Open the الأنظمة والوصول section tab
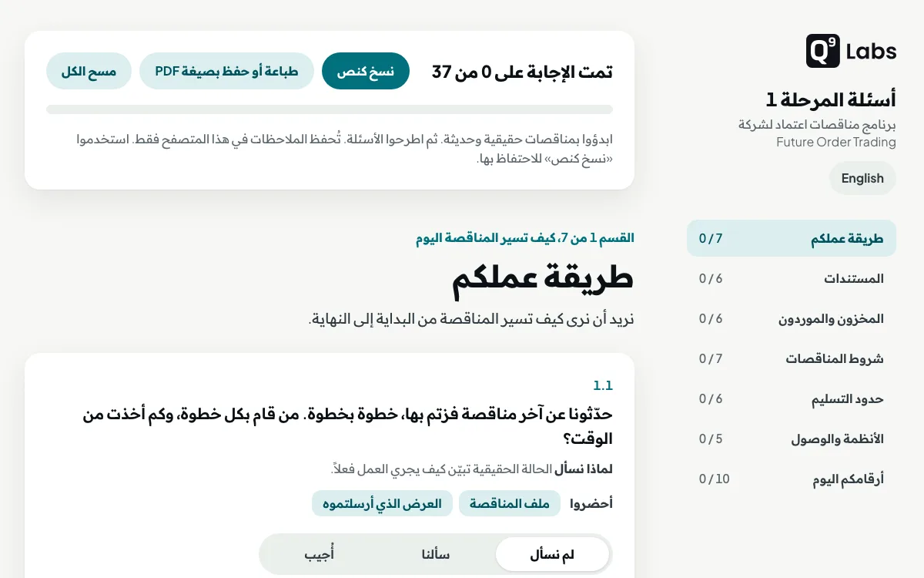924x578 pixels. [792, 439]
